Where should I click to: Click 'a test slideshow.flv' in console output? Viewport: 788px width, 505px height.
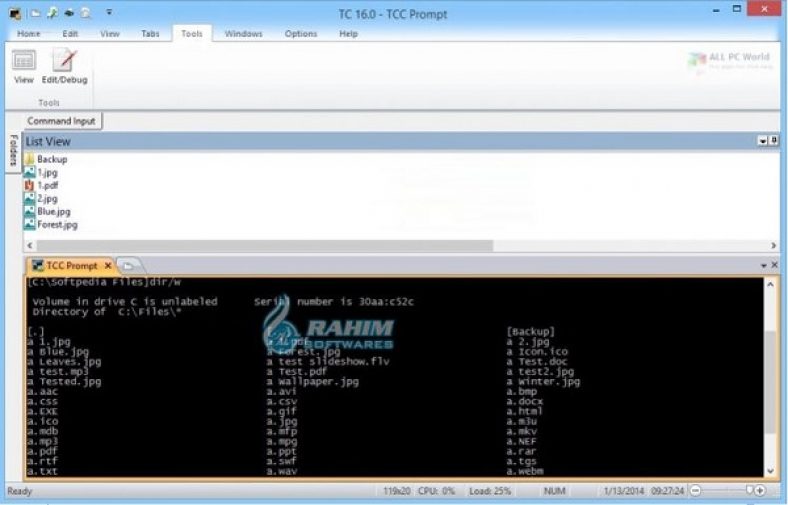(328, 361)
